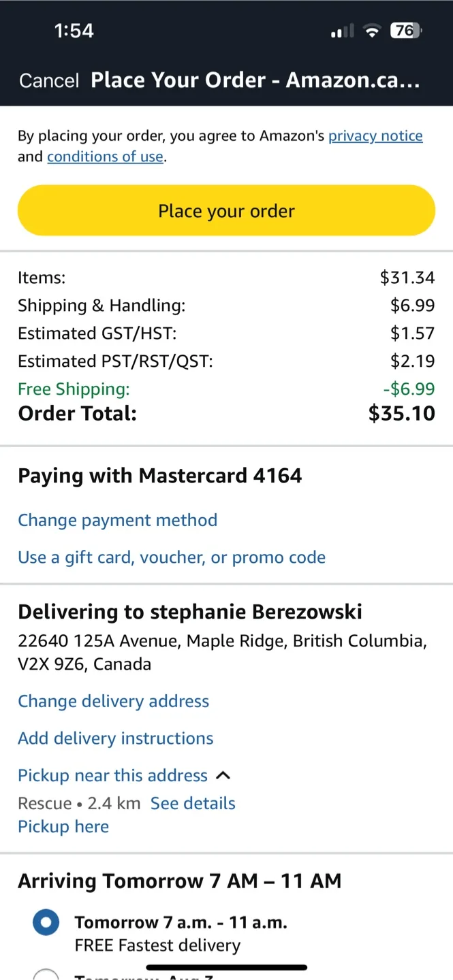This screenshot has height=980, width=453.
Task: Select Tomorrow 7 a.m. - 11 a.m. delivery option
Action: click(x=46, y=923)
